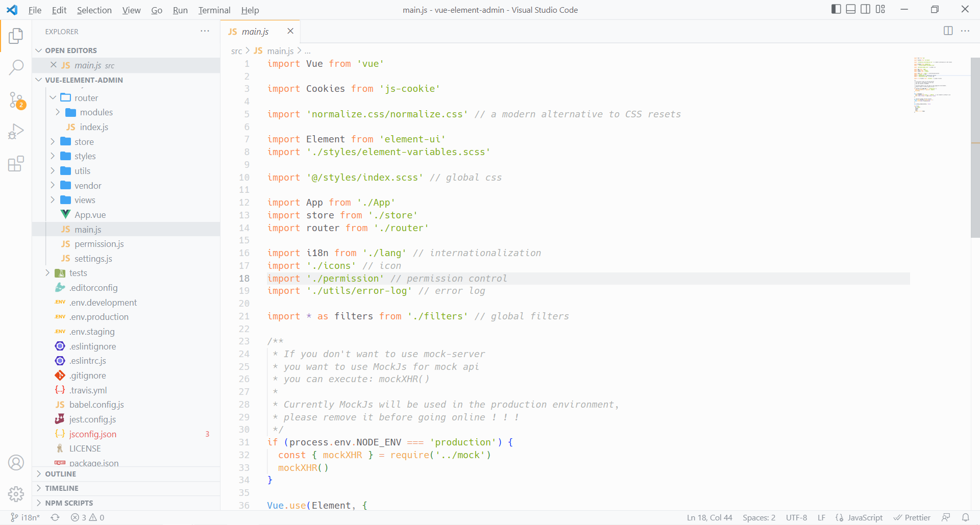Click the editor vertical scrollbar thumb
Viewport: 980px width, 525px height.
tap(975, 148)
